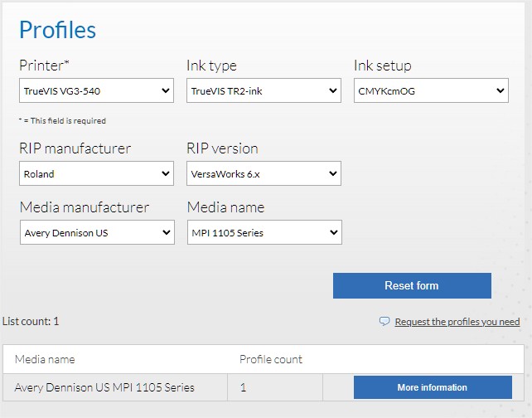Click the Media name chevron arrow
This screenshot has height=418, width=532.
[x=333, y=232]
